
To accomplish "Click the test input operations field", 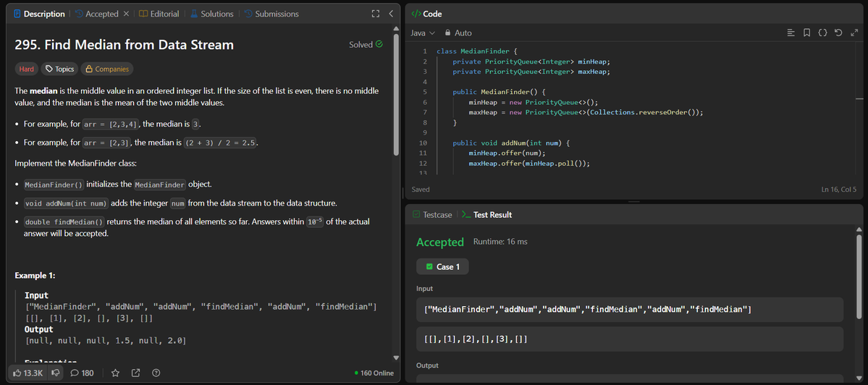I will [x=630, y=310].
